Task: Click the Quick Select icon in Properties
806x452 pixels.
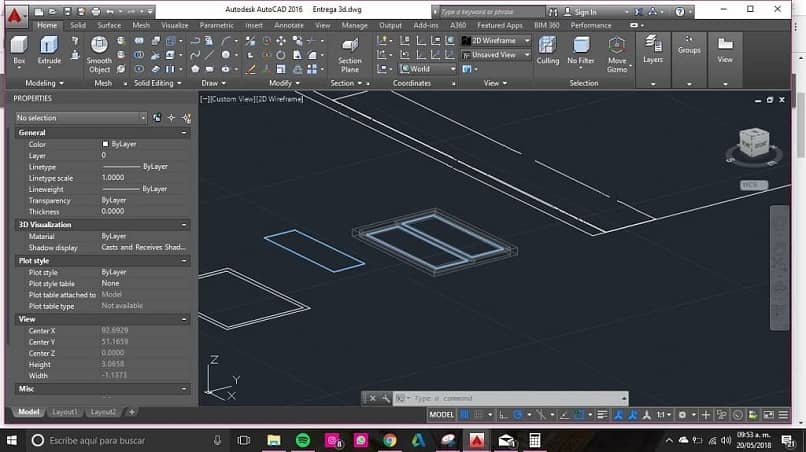Action: pos(187,118)
